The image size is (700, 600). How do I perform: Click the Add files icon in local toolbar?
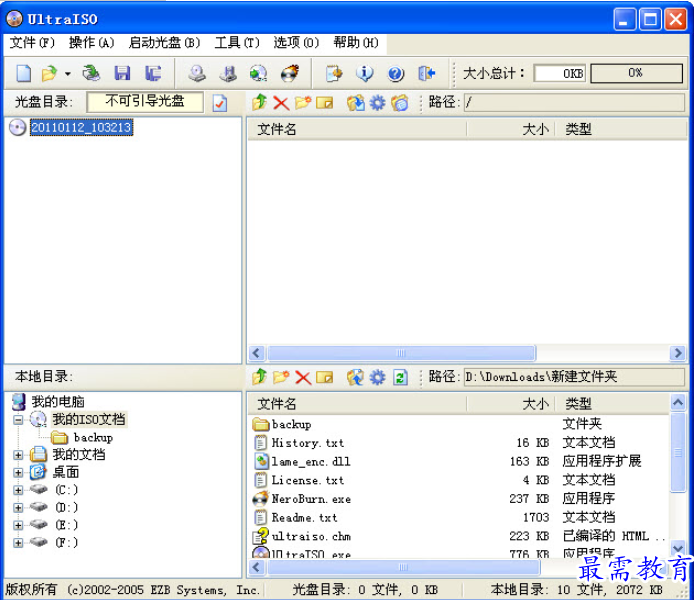[356, 377]
